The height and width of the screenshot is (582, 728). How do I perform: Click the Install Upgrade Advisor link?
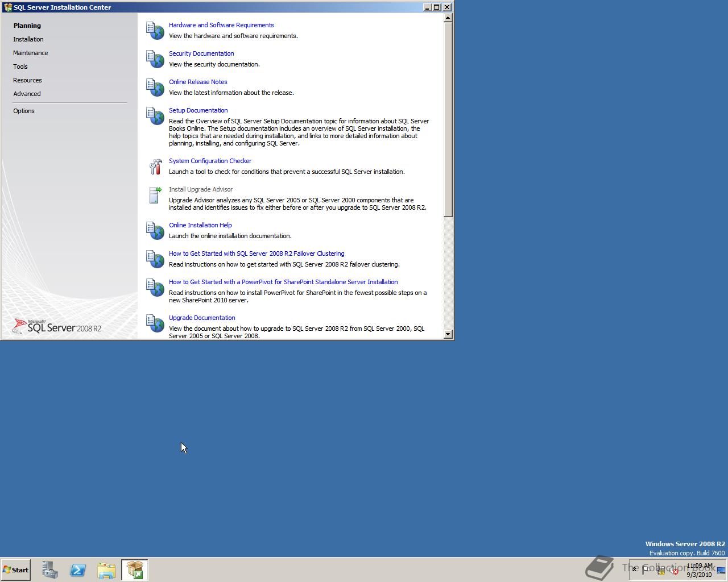click(x=201, y=189)
